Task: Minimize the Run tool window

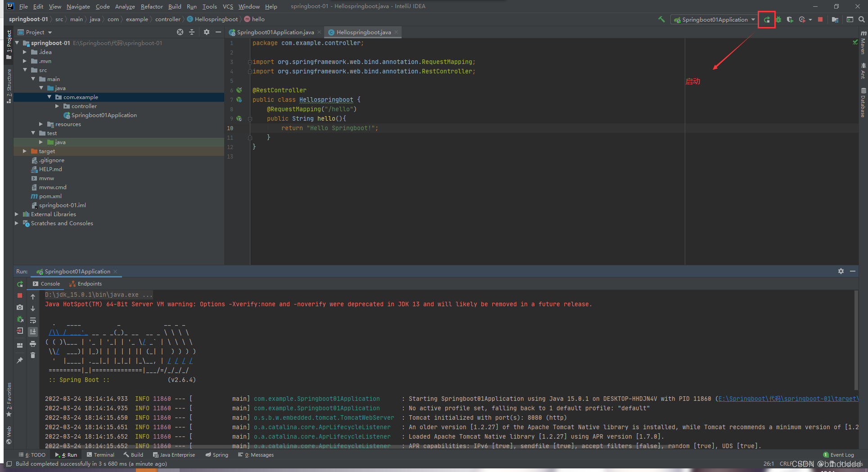Action: [853, 271]
